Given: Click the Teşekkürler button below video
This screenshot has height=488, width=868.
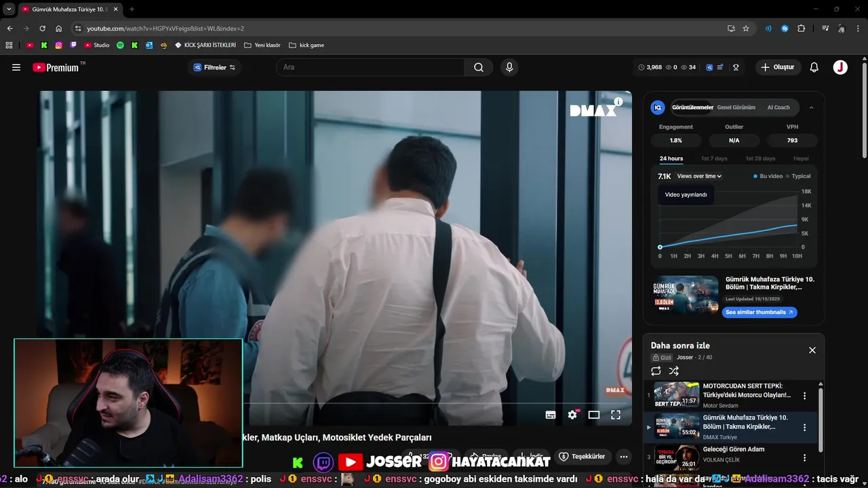Looking at the screenshot, I should [x=583, y=457].
